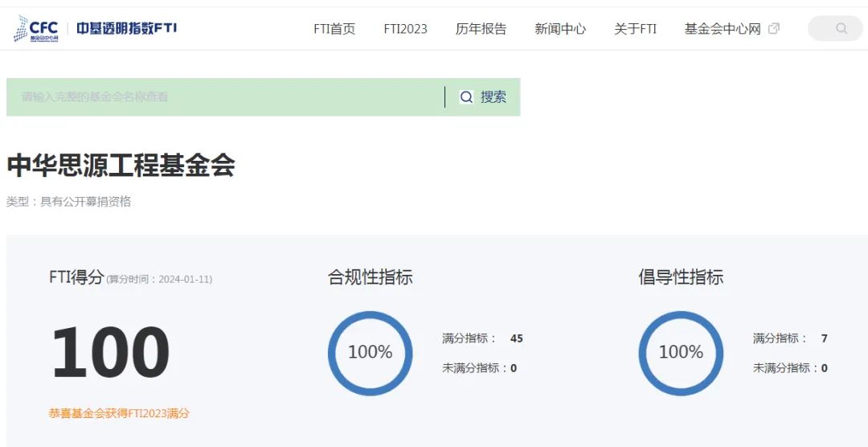Click the 倡导性指标 100% progress ring
Viewport: 868px width, 447px height.
681,353
